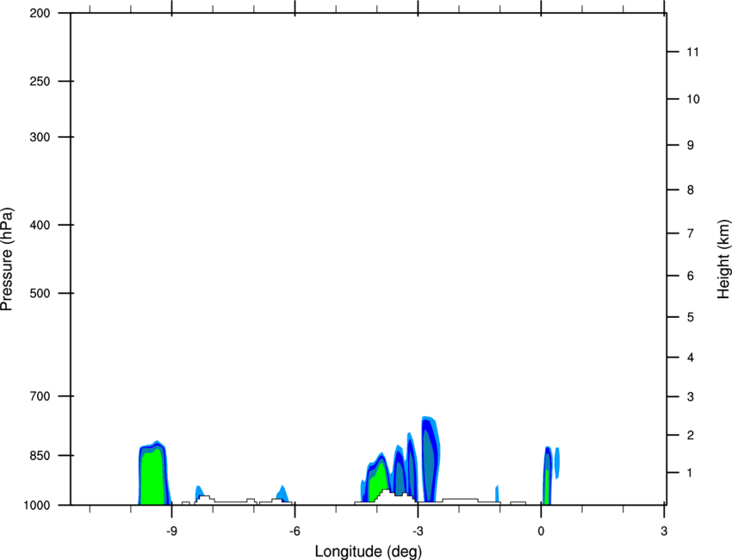Click the 'Pressure (hPa)' axis title
The width and height of the screenshot is (732, 560).
coord(7,259)
